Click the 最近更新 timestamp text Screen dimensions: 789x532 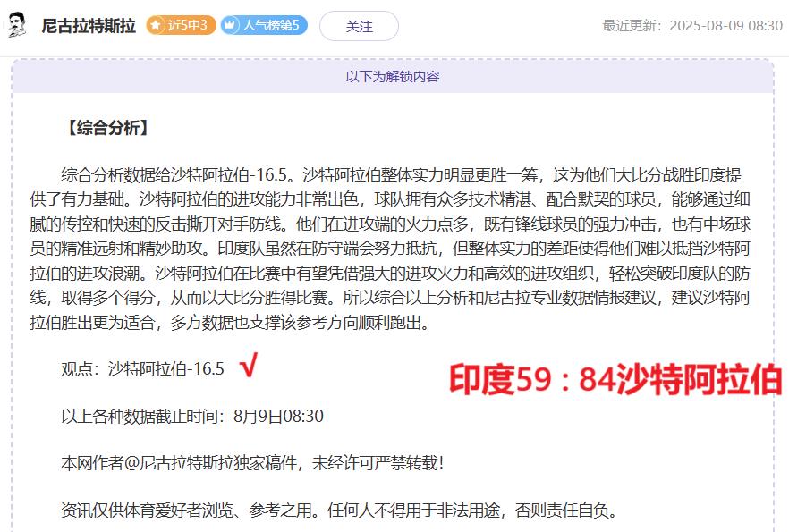pyautogui.click(x=692, y=26)
